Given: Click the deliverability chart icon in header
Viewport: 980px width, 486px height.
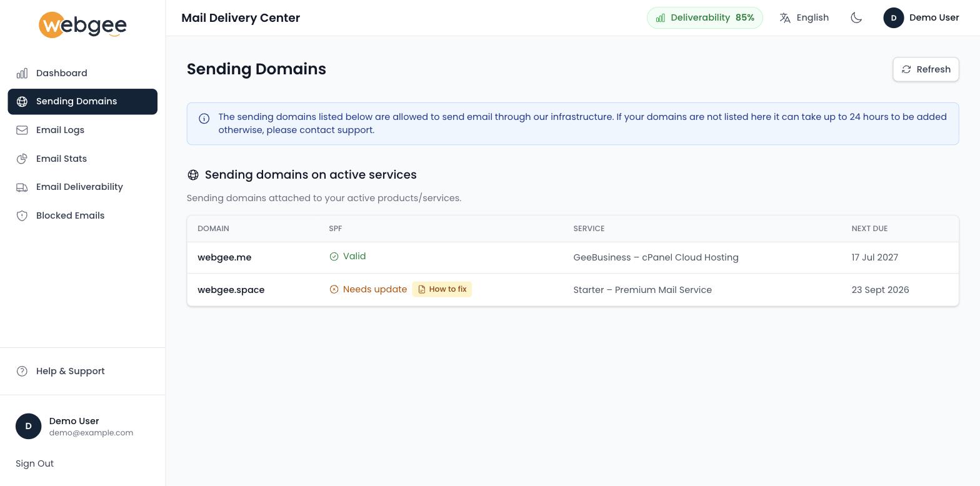Looking at the screenshot, I should click(x=661, y=17).
